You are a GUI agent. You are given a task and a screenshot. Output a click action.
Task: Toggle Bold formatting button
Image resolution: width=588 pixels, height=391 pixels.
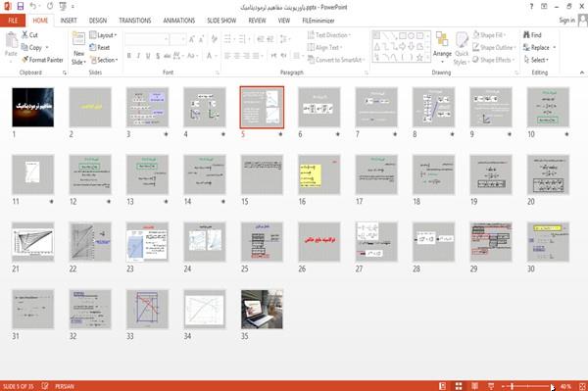[x=129, y=56]
